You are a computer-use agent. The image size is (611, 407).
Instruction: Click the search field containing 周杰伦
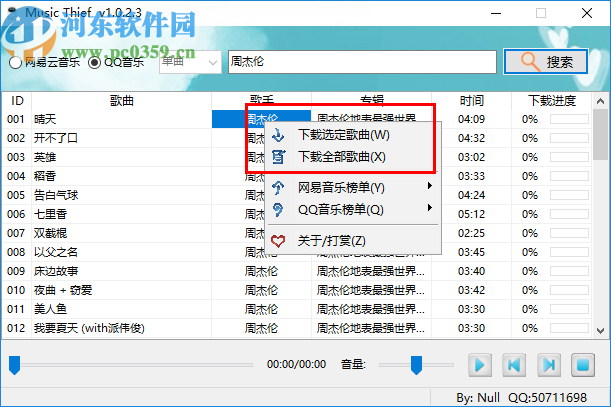[362, 62]
